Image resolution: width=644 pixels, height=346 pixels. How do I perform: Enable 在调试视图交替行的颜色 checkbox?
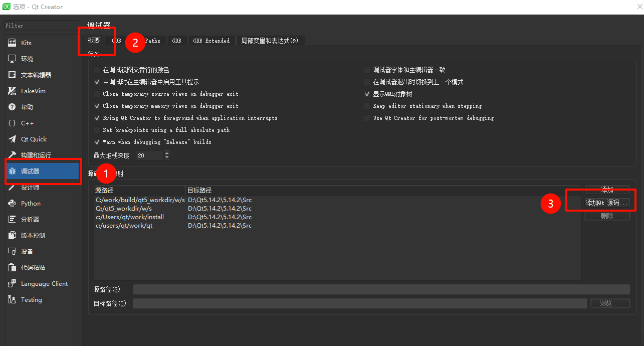pos(97,70)
